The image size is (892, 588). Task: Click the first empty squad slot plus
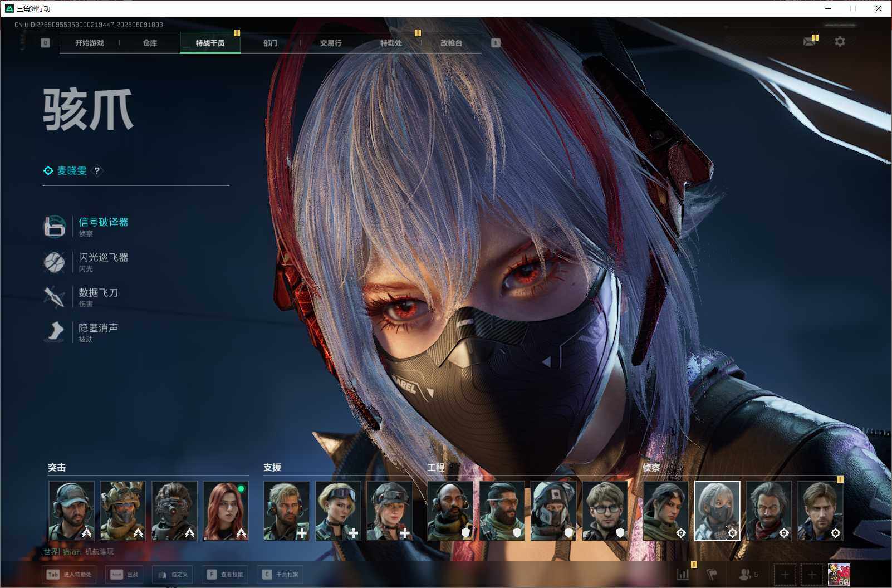pyautogui.click(x=785, y=574)
